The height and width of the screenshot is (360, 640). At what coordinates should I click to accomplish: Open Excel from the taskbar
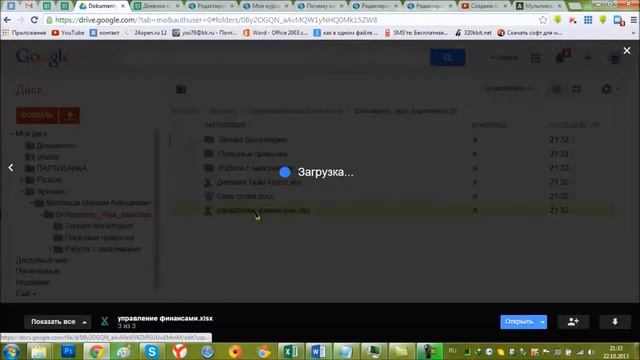tap(290, 351)
